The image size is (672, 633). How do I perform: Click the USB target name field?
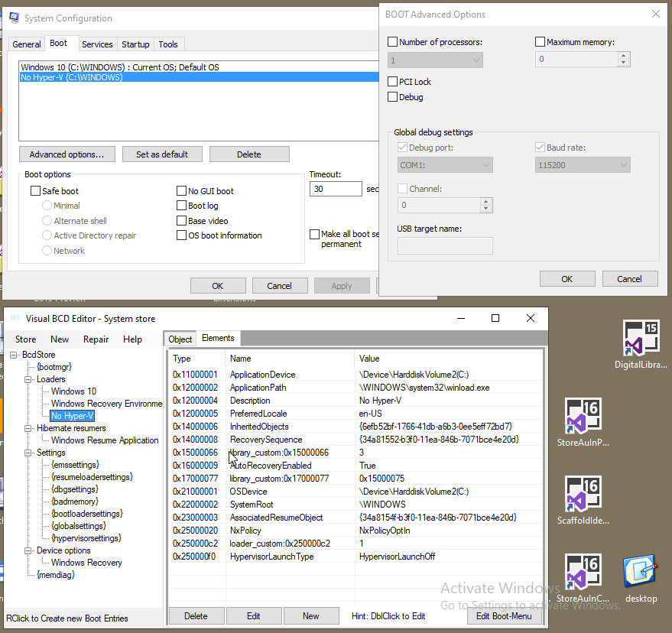coord(445,246)
